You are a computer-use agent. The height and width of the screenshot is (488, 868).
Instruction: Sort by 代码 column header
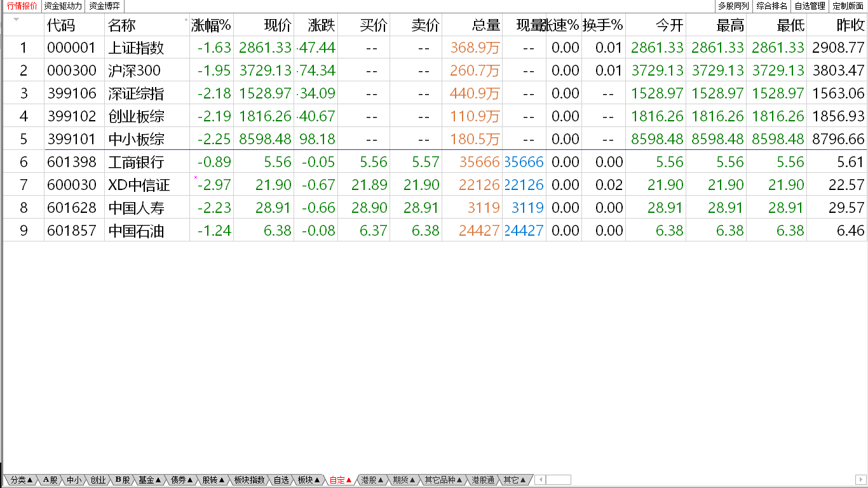coord(61,25)
